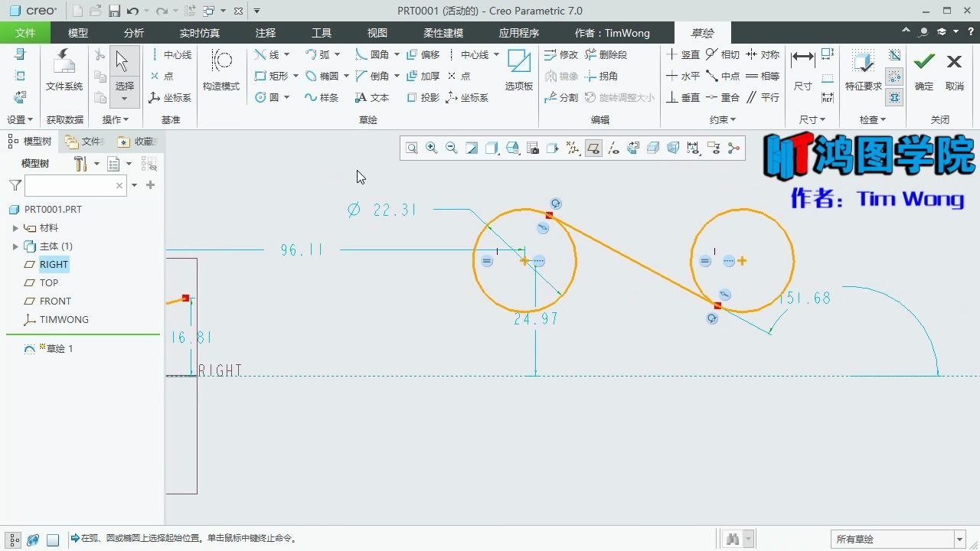This screenshot has width=980, height=551.
Task: Select 草绘 1 in model tree
Action: pos(60,349)
